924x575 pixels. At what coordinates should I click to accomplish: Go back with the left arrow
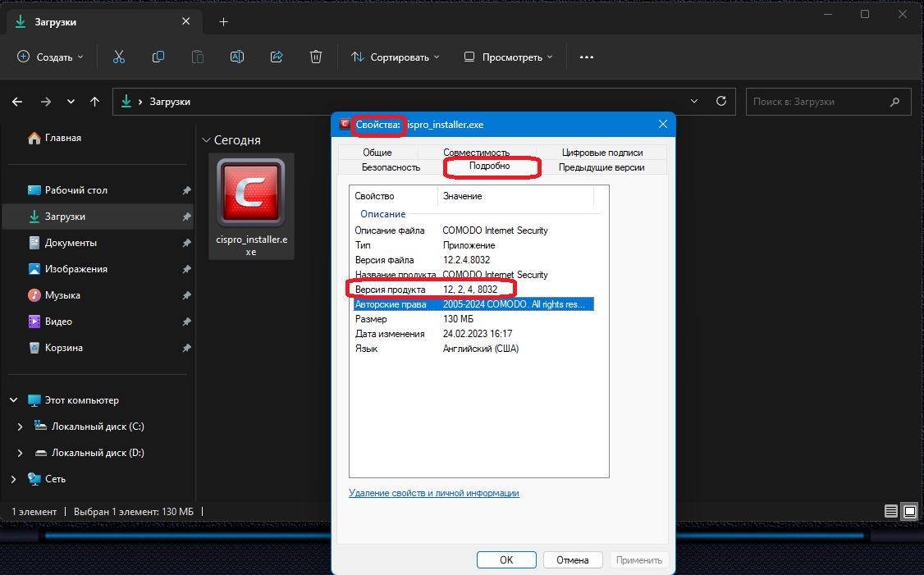pyautogui.click(x=17, y=102)
